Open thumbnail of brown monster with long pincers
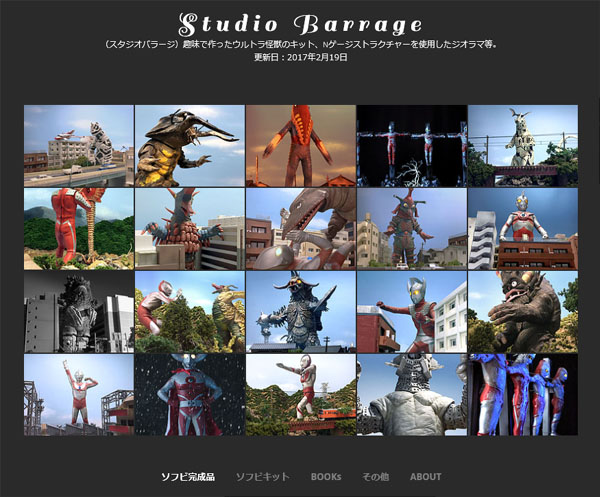The image size is (600, 497). 190,146
